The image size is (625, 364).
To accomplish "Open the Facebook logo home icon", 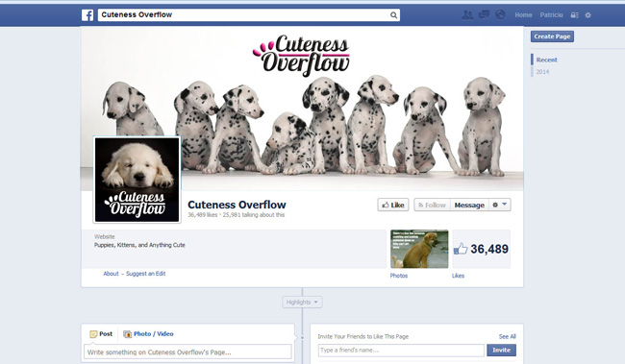I will coord(87,15).
